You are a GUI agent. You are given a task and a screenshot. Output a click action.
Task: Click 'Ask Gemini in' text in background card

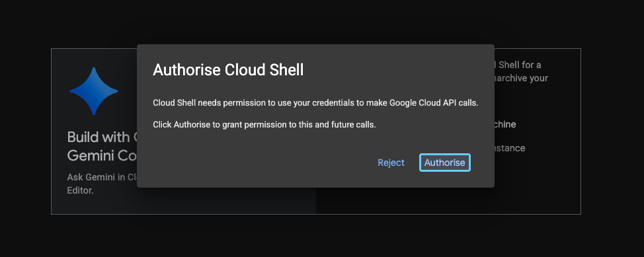(x=97, y=177)
